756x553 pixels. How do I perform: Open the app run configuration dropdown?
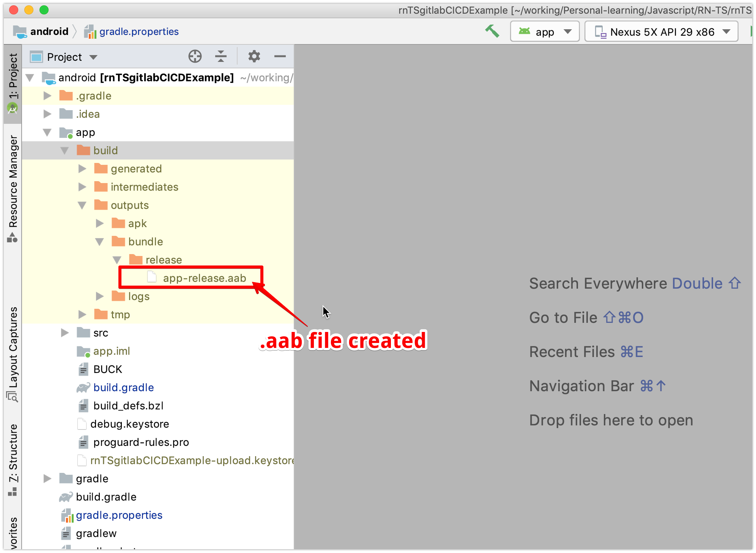(545, 32)
